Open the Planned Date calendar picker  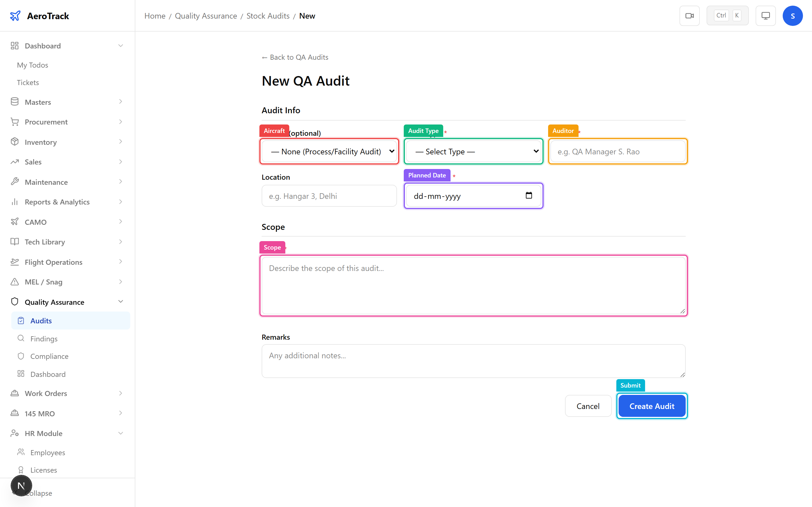[529, 195]
